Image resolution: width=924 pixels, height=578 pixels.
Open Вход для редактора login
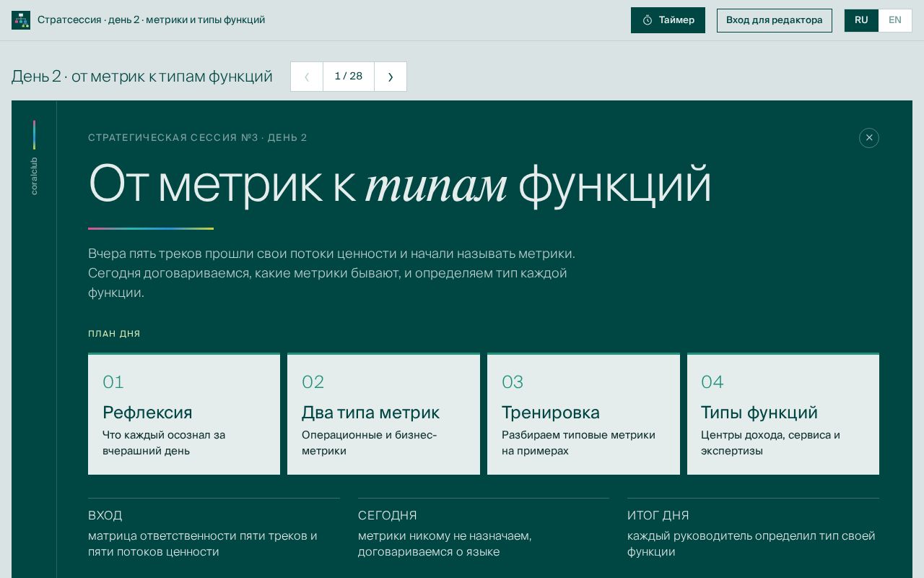[775, 20]
